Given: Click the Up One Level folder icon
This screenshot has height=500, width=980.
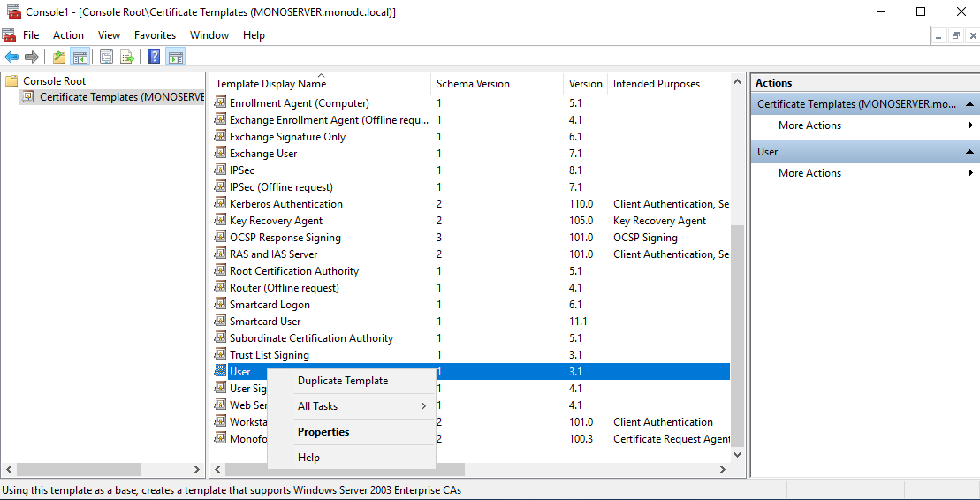Looking at the screenshot, I should pos(59,57).
